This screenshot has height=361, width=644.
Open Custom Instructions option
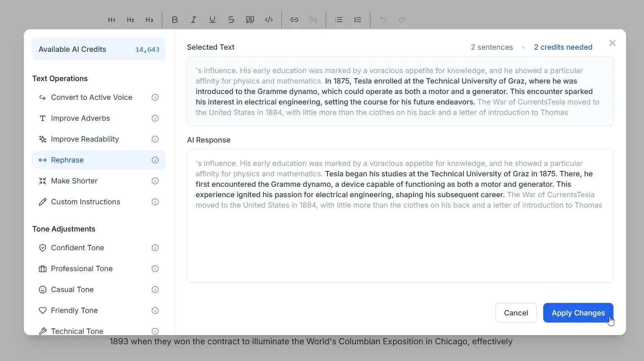[x=85, y=202]
